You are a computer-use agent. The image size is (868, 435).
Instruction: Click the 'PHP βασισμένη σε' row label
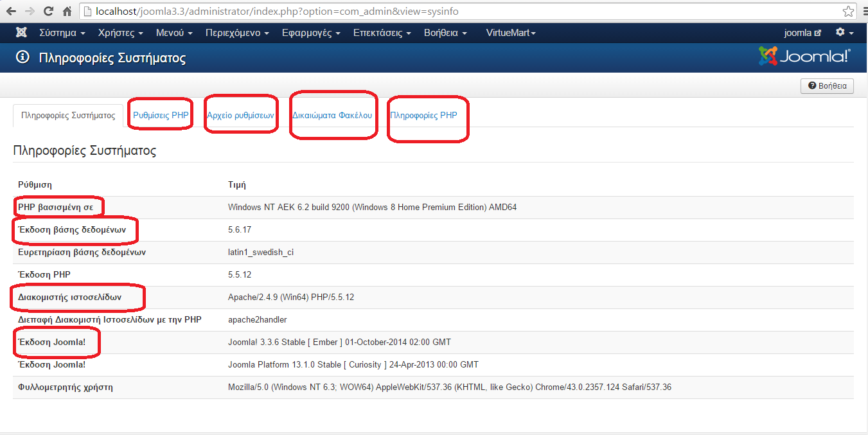pyautogui.click(x=55, y=208)
